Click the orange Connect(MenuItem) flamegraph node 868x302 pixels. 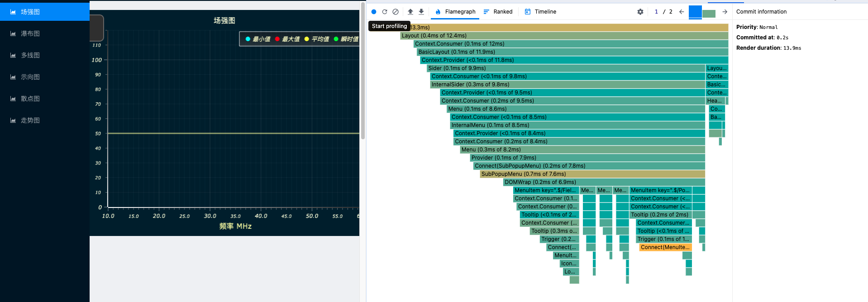point(665,247)
